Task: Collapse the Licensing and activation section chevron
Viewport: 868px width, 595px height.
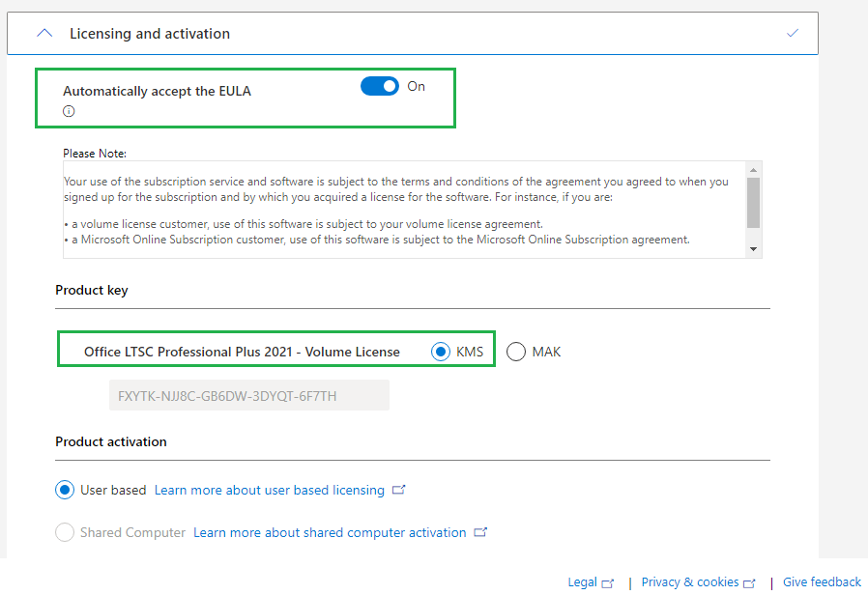Action: 44,33
